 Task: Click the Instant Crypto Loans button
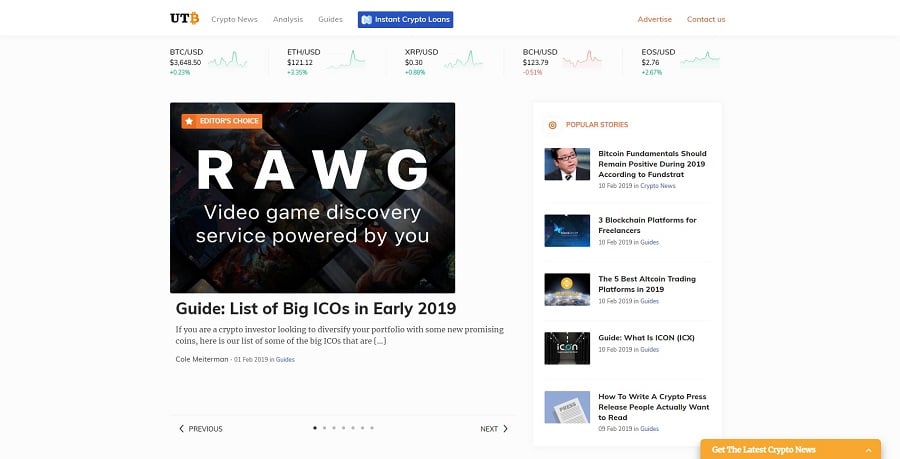point(405,19)
